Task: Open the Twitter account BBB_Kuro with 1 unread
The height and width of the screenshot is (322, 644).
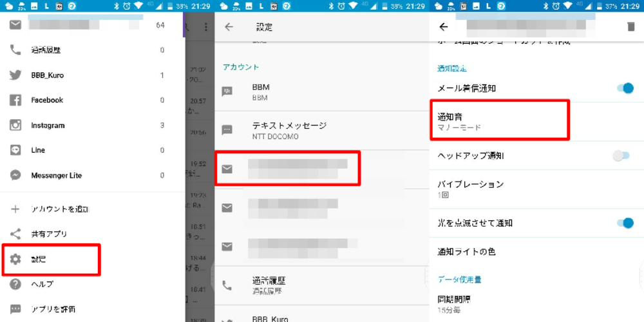Action: [47, 75]
